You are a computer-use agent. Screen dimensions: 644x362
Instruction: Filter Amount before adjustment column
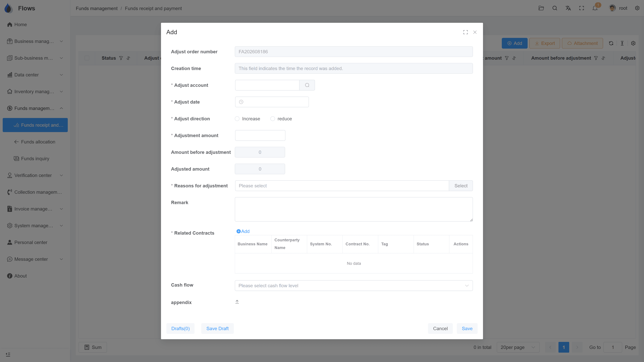(596, 58)
